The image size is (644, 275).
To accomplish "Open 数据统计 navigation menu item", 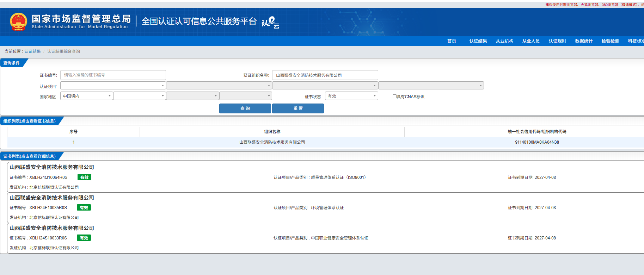I will [x=584, y=41].
